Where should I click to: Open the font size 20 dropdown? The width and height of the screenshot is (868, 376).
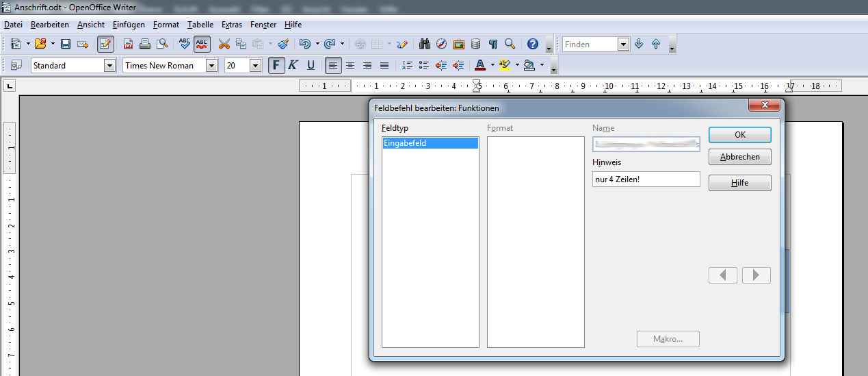tap(256, 66)
